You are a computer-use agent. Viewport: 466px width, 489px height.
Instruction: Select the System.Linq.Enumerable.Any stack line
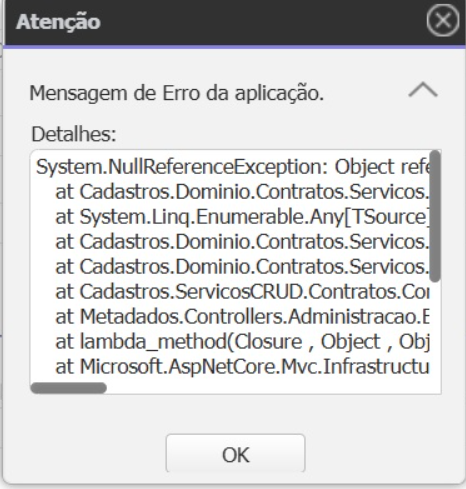click(242, 217)
